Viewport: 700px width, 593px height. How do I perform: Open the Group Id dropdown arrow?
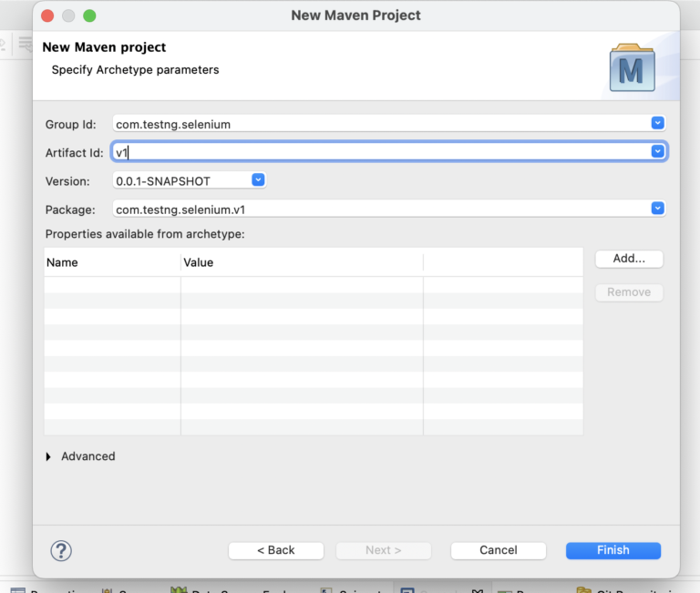(657, 123)
